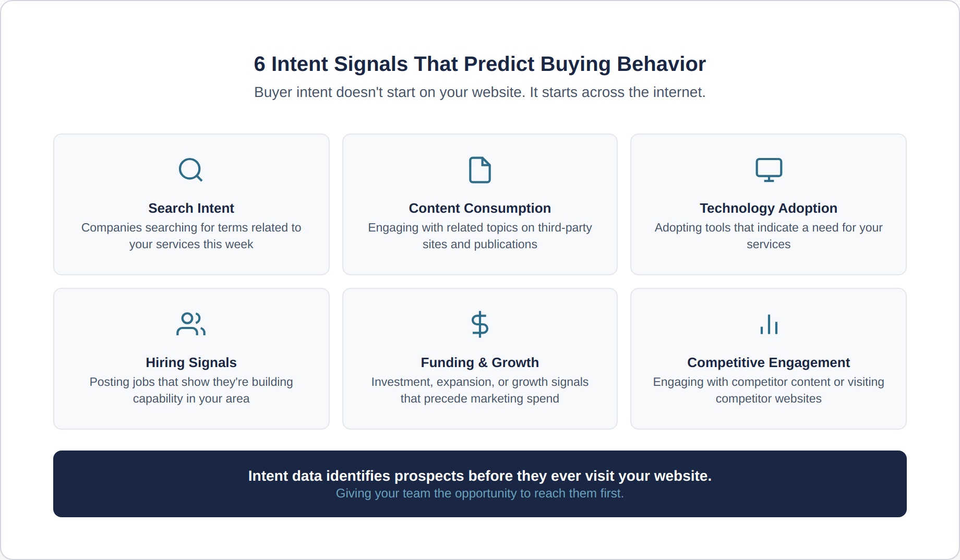The height and width of the screenshot is (560, 960).
Task: Click the subtitle about buyer intent
Action: pos(479,92)
